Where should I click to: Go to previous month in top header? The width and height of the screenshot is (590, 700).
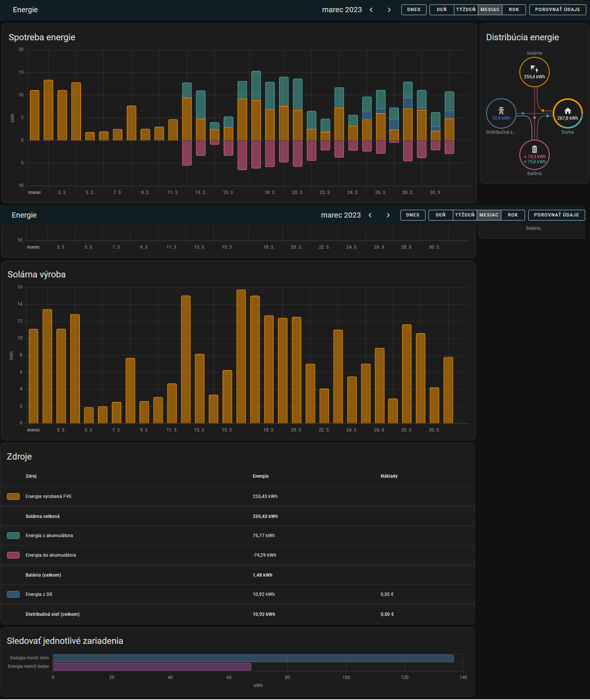pyautogui.click(x=371, y=10)
